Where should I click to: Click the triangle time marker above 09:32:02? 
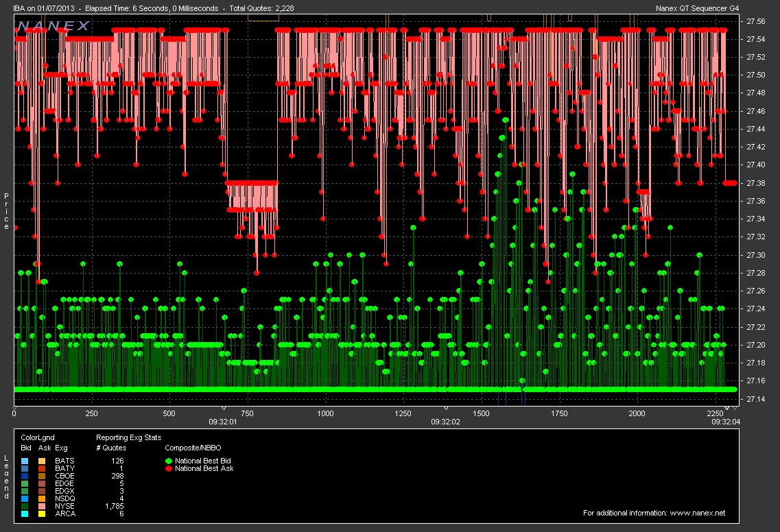446,408
